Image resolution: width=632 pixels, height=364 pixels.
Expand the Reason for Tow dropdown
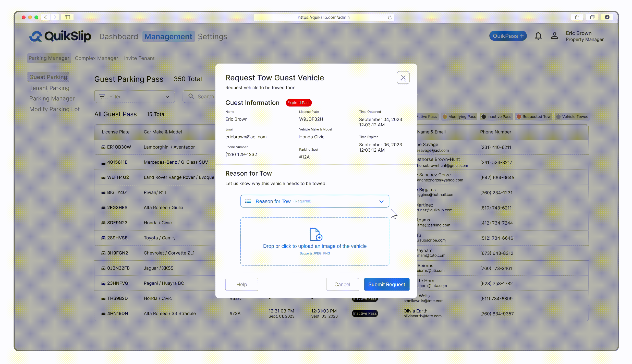314,201
